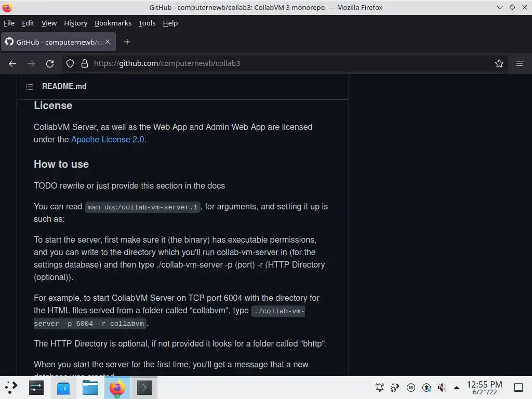This screenshot has width=532, height=399.
Task: Open the Tools menu
Action: [x=147, y=23]
